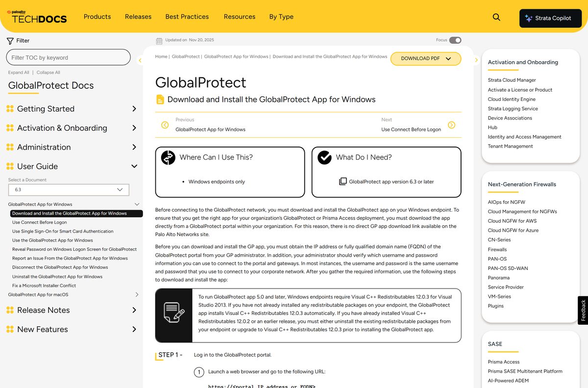Open Identity and Access Management link

(525, 137)
